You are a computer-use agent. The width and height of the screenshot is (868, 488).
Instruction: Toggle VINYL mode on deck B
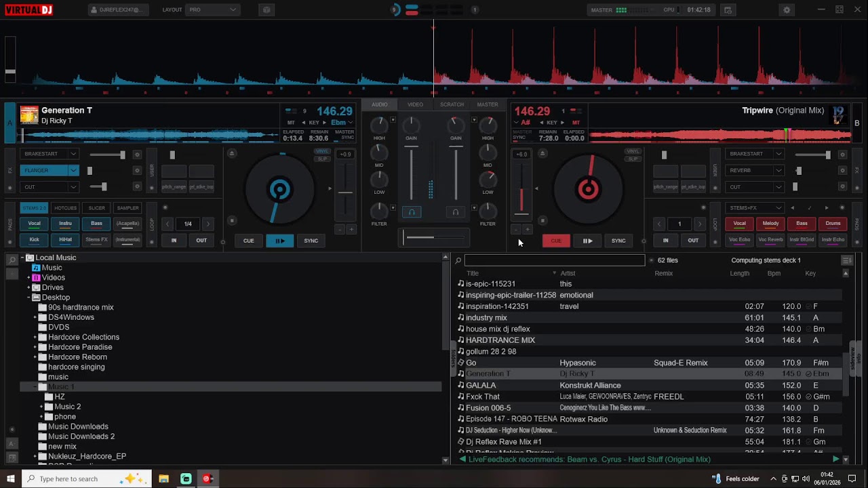pos(633,152)
